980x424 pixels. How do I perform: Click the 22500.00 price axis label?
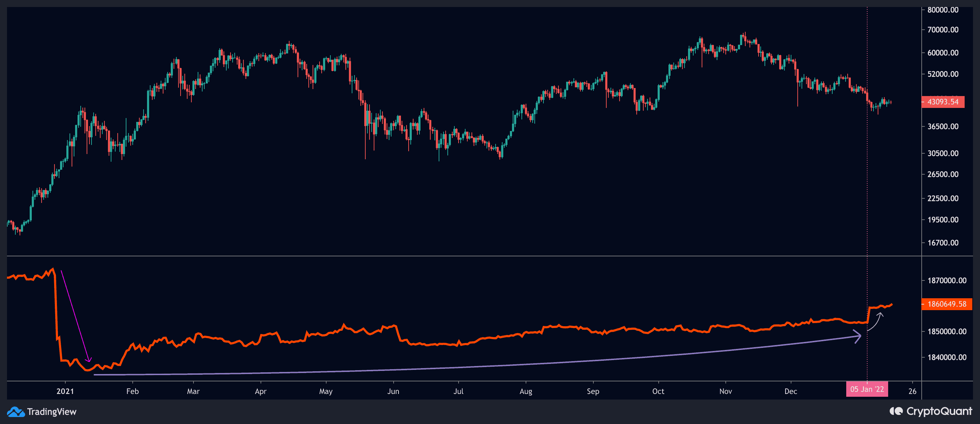pyautogui.click(x=943, y=198)
